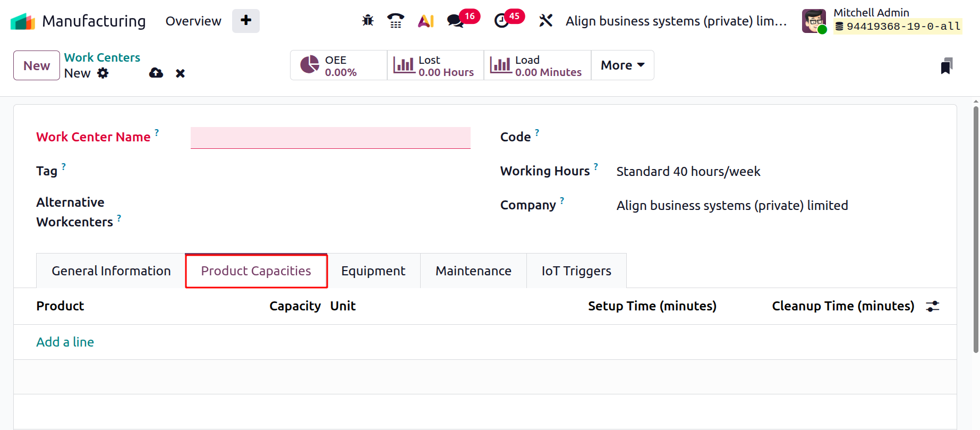Open the gear actions menu

(x=103, y=73)
